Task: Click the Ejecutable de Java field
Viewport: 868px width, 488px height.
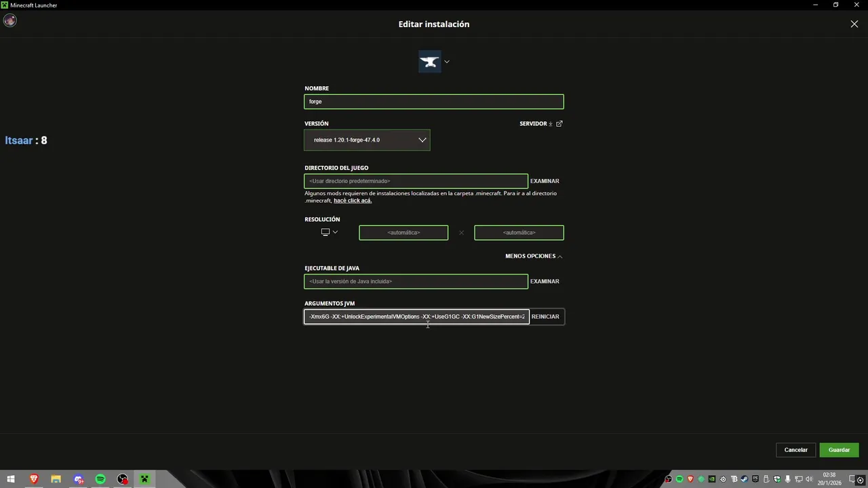Action: pos(416,281)
